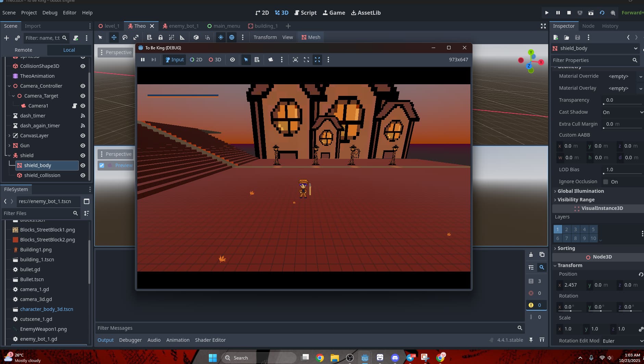Open the Debug menu

tap(50, 13)
